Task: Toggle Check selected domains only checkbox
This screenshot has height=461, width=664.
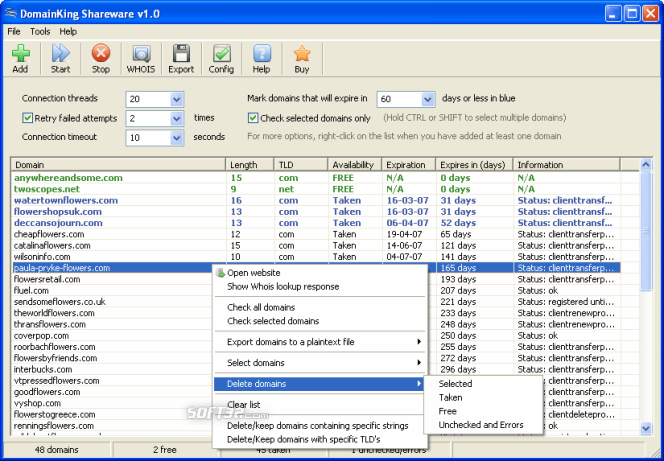Action: (253, 118)
